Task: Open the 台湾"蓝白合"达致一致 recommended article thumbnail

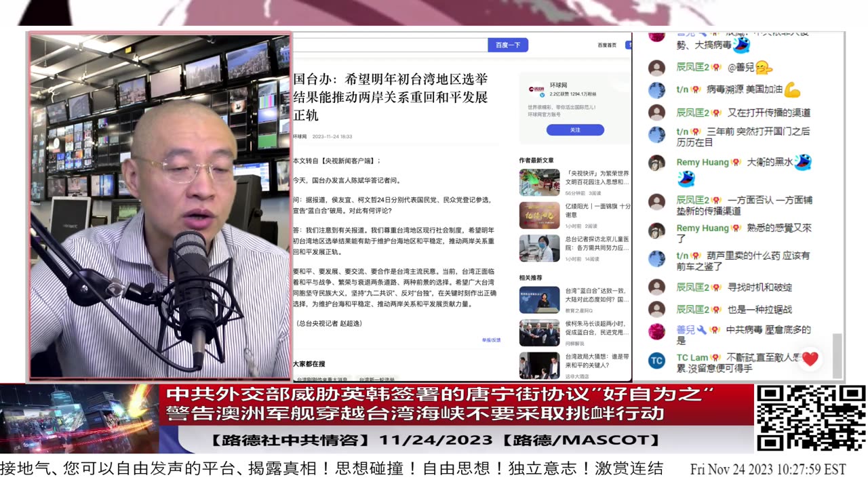Action: pyautogui.click(x=539, y=300)
